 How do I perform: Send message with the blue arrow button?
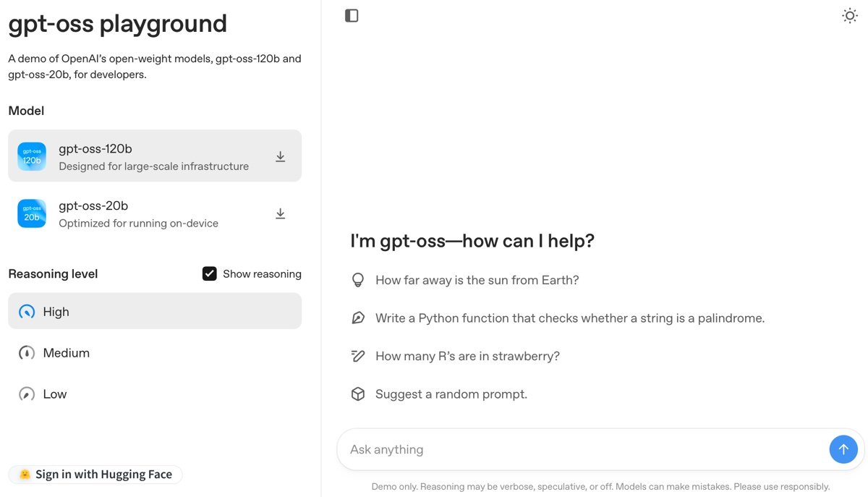point(843,449)
